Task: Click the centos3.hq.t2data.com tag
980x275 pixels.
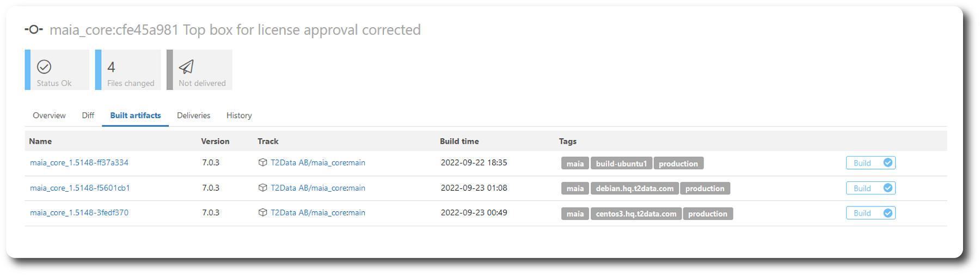Action: [x=636, y=213]
